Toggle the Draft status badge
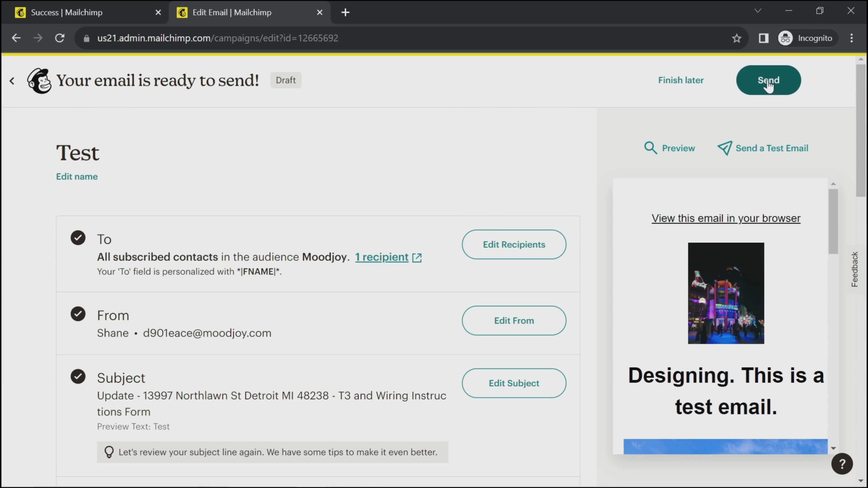 [285, 79]
